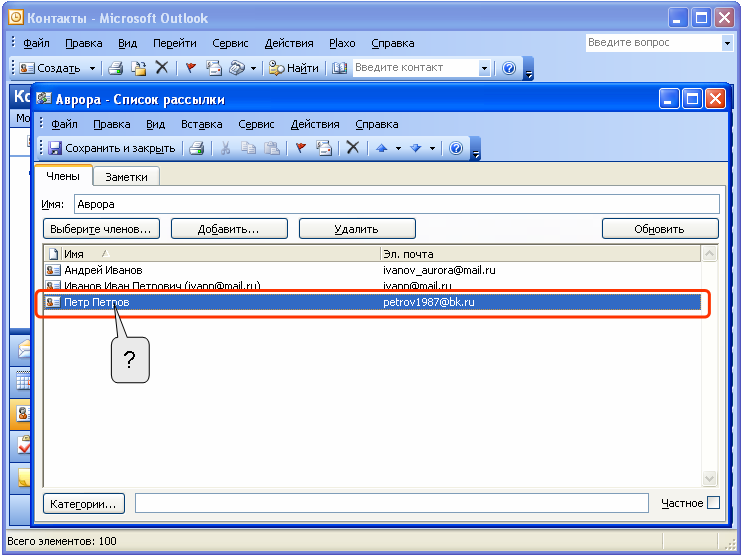Click the Next Item down arrow
741x556 pixels.
[416, 148]
